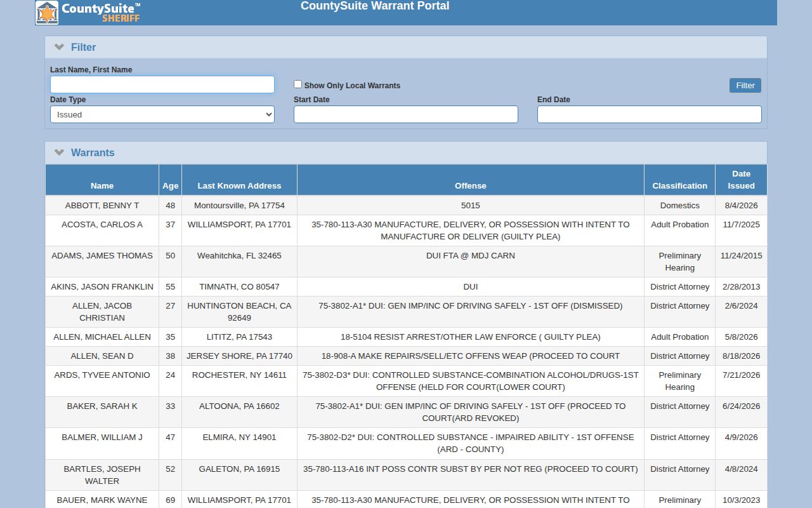Screen dimensions: 812x508
Task: Sort by the Name column header
Action: [102, 180]
